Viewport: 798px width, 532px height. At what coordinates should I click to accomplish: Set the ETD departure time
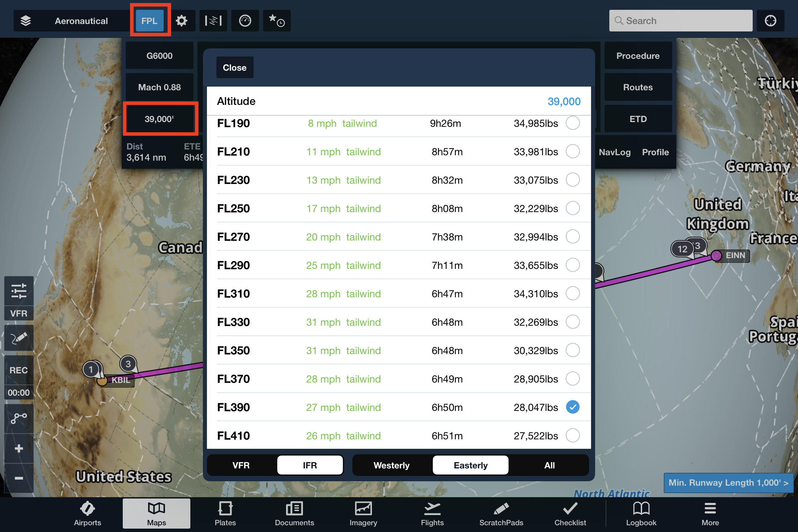[638, 119]
